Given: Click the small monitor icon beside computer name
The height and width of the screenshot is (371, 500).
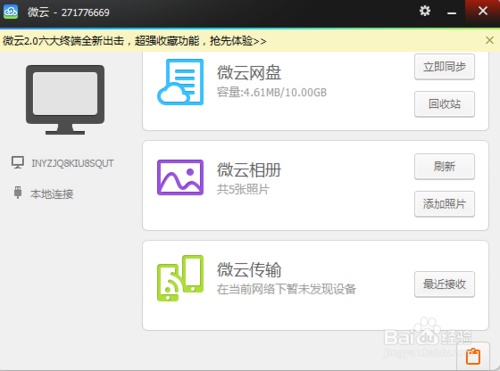Looking at the screenshot, I should [18, 163].
